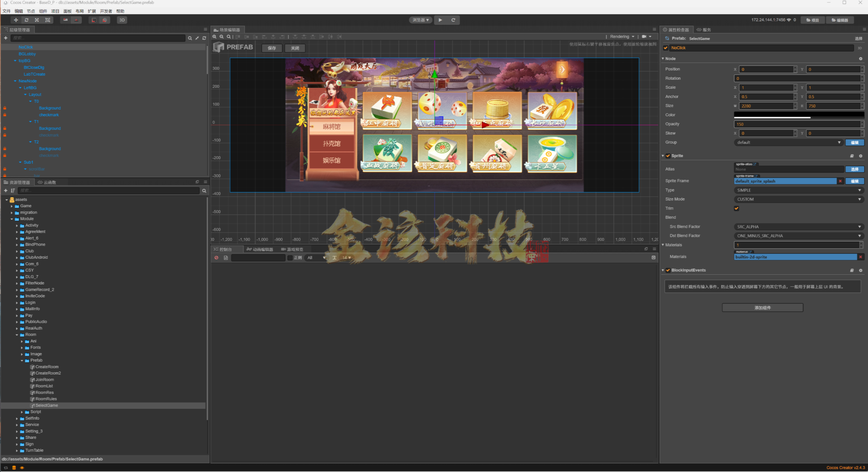Select the Rect transform tool

48,20
